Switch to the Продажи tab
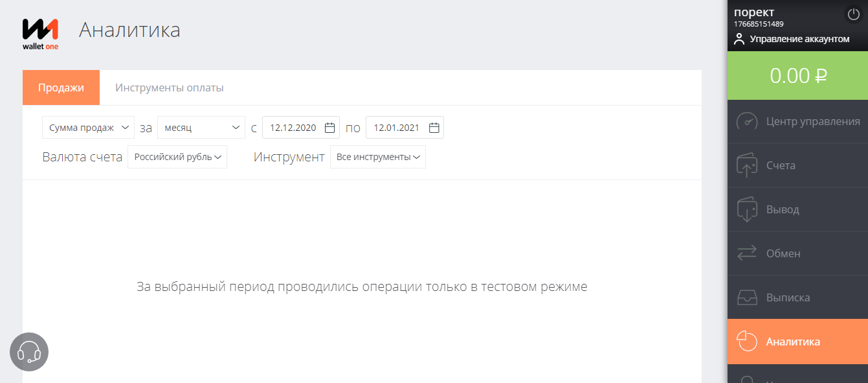This screenshot has height=383, width=868. pyautogui.click(x=61, y=87)
